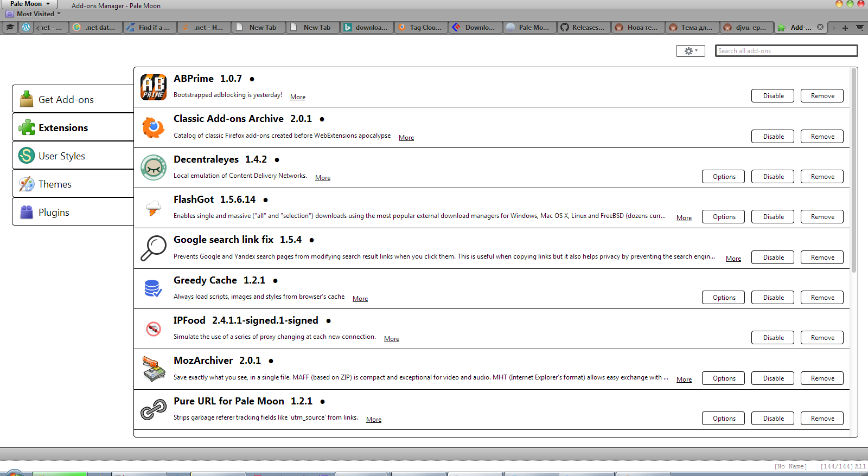Click More link for Greedy Cache
Image resolution: width=868 pixels, height=476 pixels.
(x=360, y=299)
